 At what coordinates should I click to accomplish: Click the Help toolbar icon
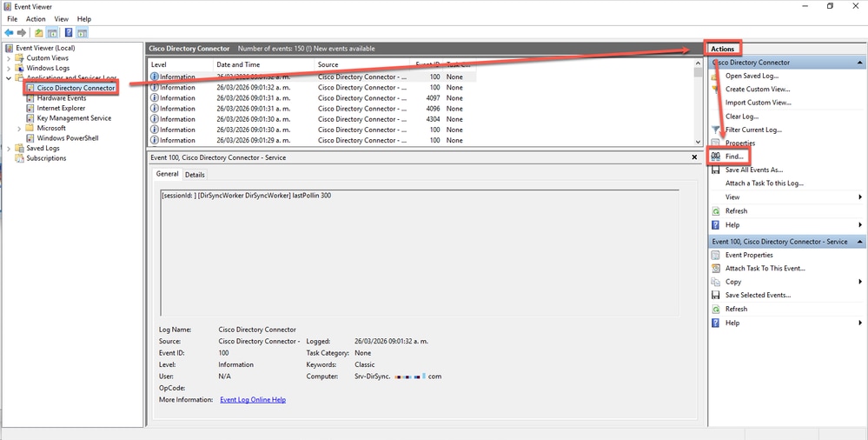pos(69,33)
